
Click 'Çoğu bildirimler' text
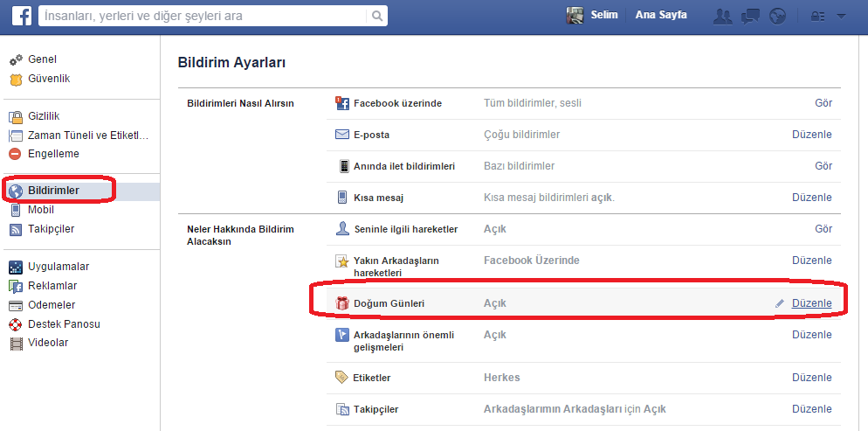[x=521, y=135]
